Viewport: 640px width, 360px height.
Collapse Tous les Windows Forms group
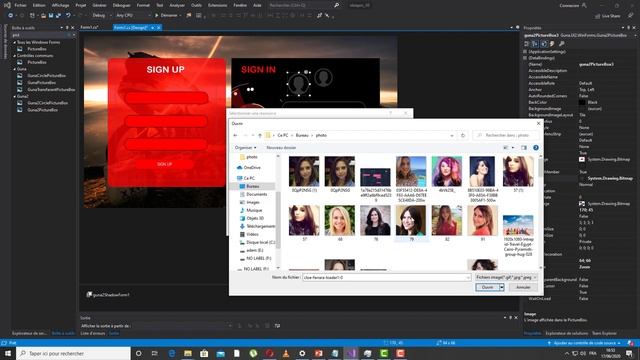(x=15, y=42)
